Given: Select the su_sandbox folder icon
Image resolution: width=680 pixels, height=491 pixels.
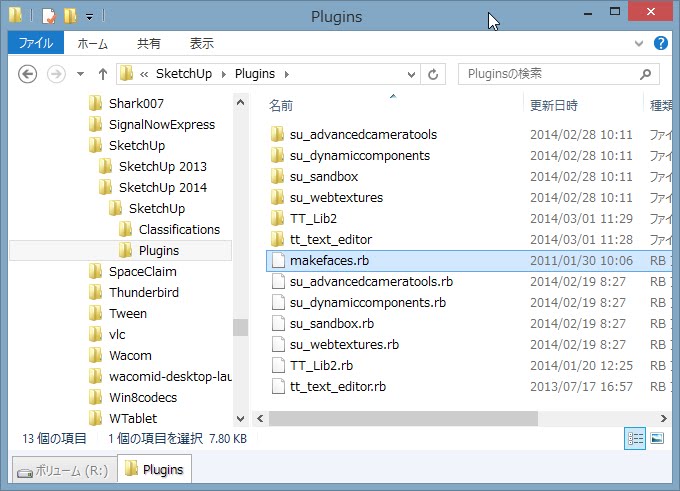Looking at the screenshot, I should click(278, 177).
